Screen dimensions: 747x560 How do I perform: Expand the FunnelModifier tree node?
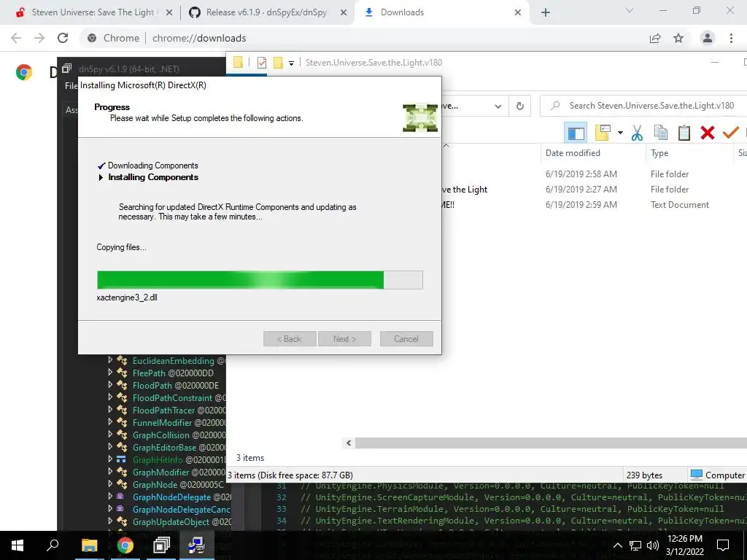tap(110, 422)
